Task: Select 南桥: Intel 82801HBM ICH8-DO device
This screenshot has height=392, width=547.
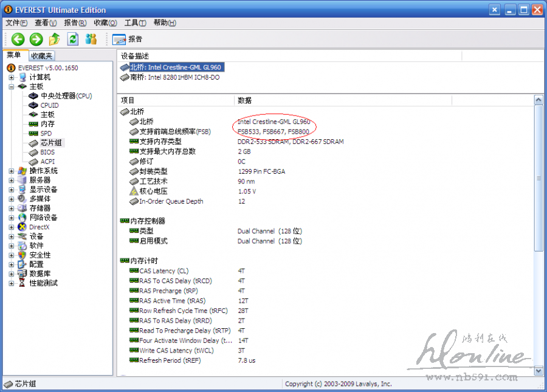Action: pyautogui.click(x=175, y=77)
